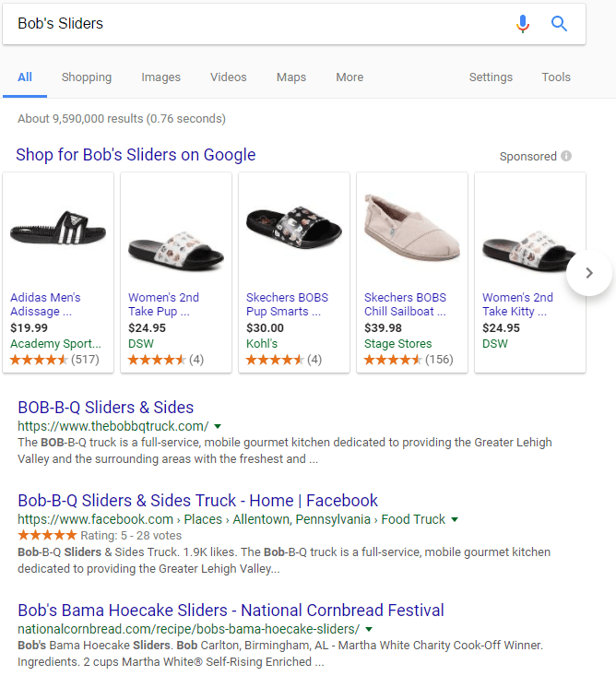Open Bob's Bama Hoecake Sliders result
The image size is (616, 676).
(x=231, y=611)
